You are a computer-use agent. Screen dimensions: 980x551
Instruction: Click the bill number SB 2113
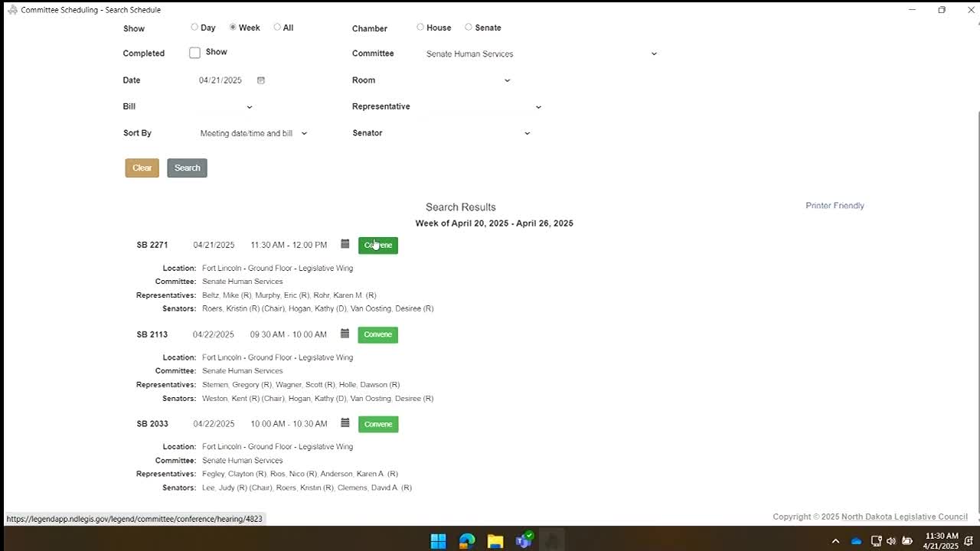coord(152,334)
